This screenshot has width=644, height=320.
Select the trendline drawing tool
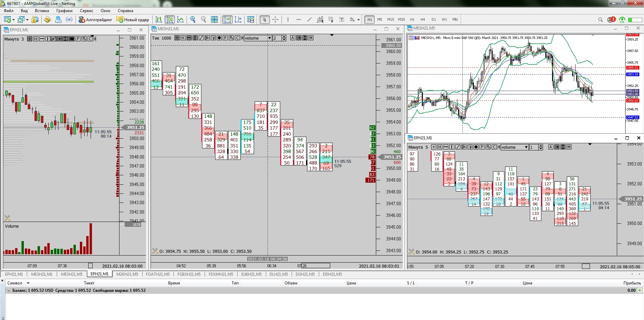309,19
